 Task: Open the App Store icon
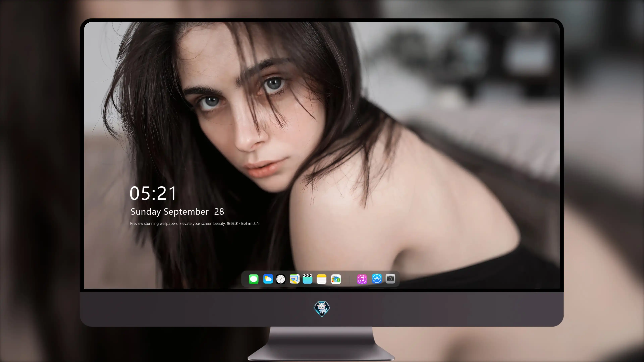[377, 279]
